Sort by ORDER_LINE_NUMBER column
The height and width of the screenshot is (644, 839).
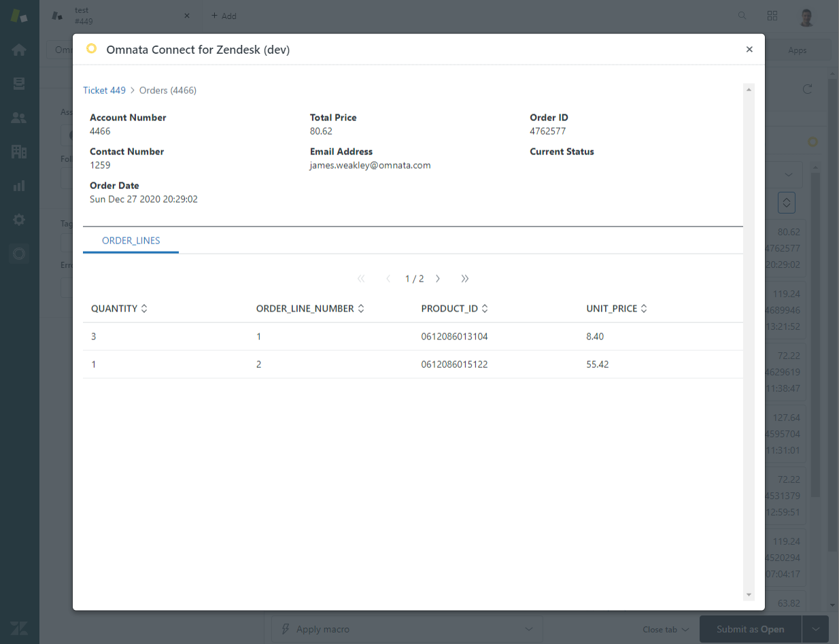coord(311,309)
